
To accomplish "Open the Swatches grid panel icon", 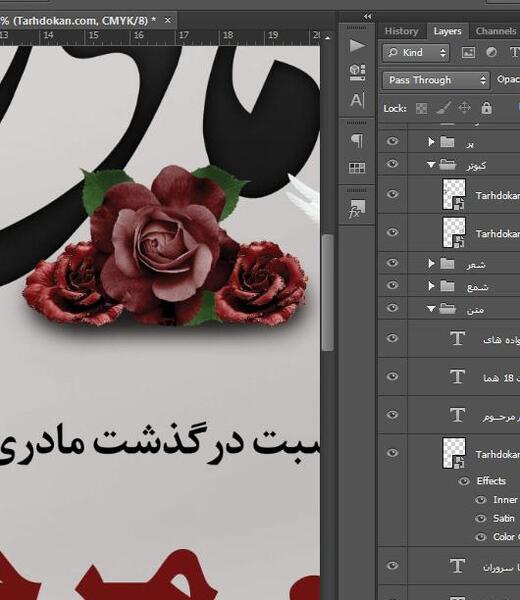I will coord(357,168).
